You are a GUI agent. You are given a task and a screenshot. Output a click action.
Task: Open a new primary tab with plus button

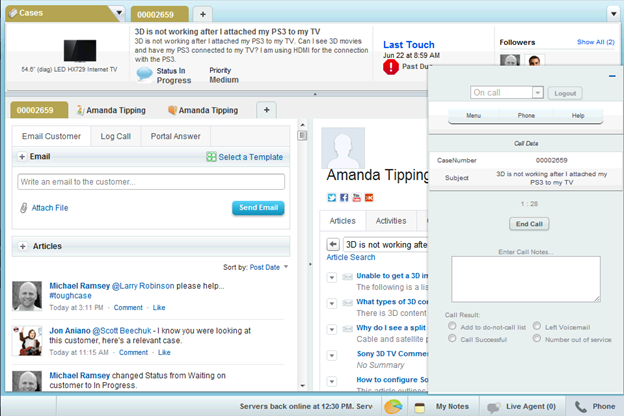[x=203, y=14]
